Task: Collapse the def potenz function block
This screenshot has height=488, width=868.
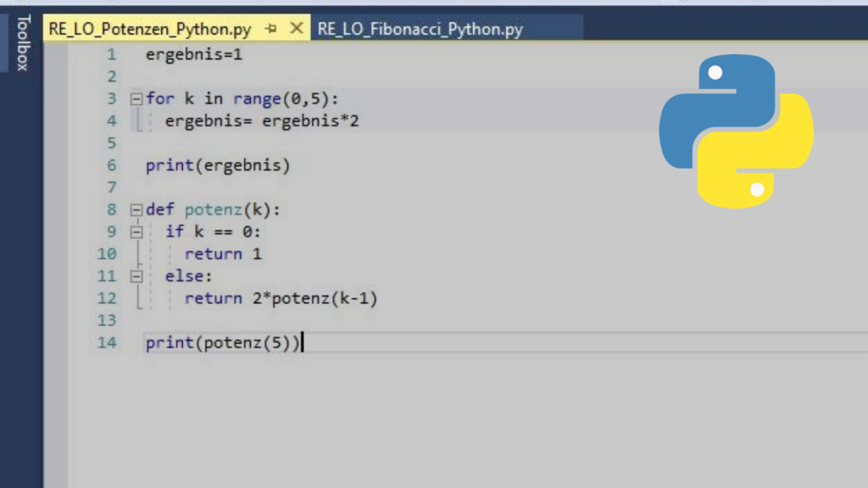Action: (x=136, y=209)
